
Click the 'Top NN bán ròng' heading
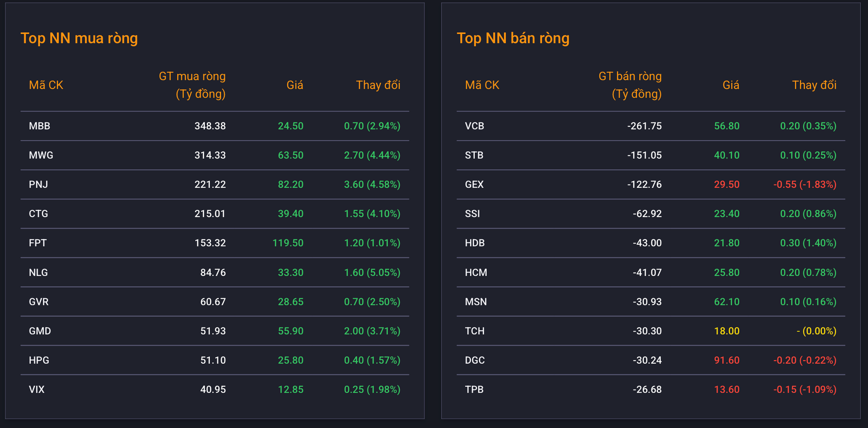tap(513, 38)
